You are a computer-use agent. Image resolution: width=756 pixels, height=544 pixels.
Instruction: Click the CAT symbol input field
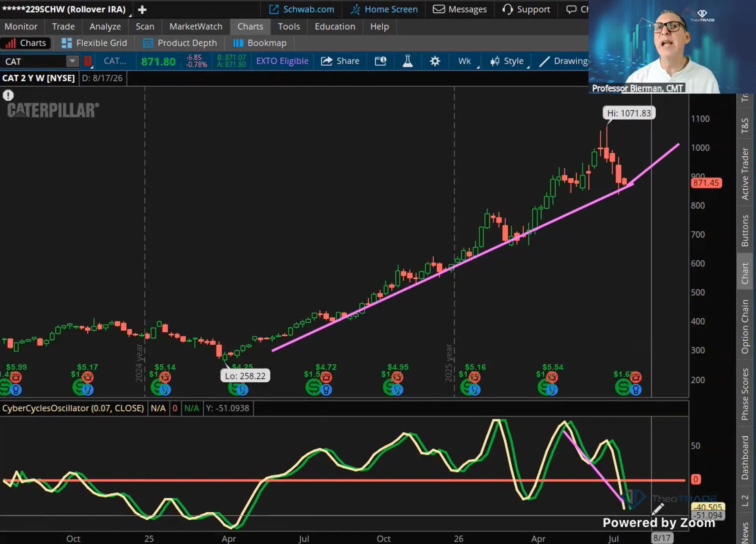[34, 61]
